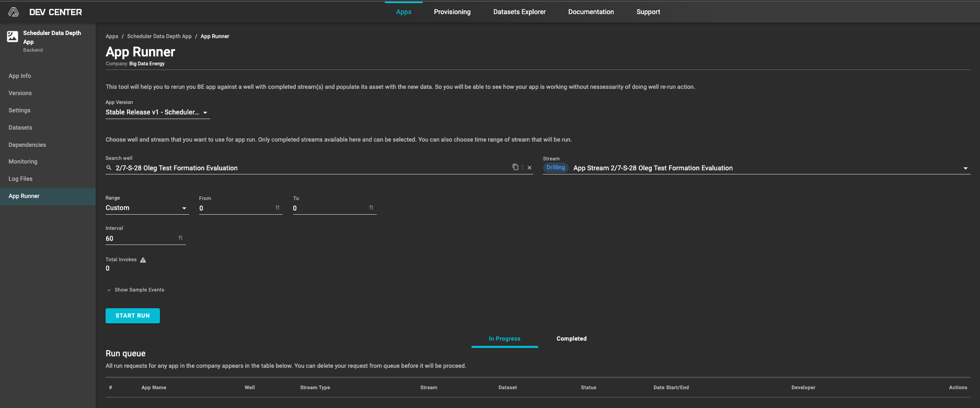Click the Big Data Energy company name
Screen dimensions: 980x408
[147, 64]
